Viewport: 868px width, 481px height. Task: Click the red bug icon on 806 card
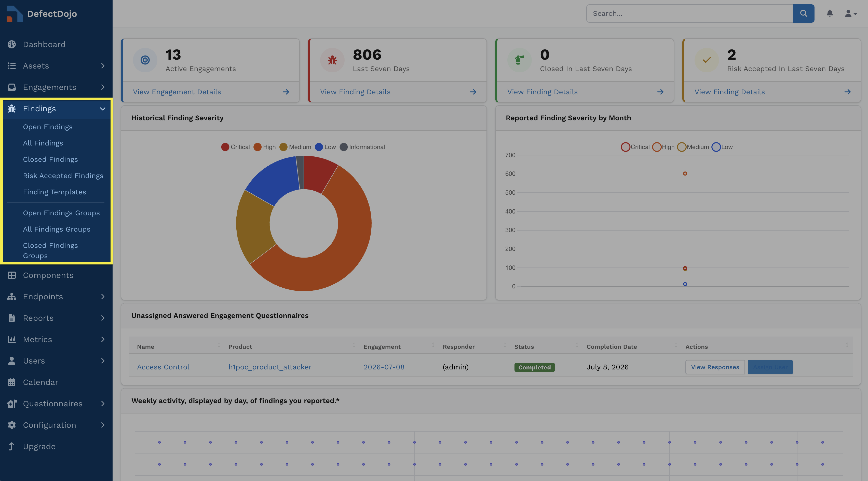pos(332,60)
